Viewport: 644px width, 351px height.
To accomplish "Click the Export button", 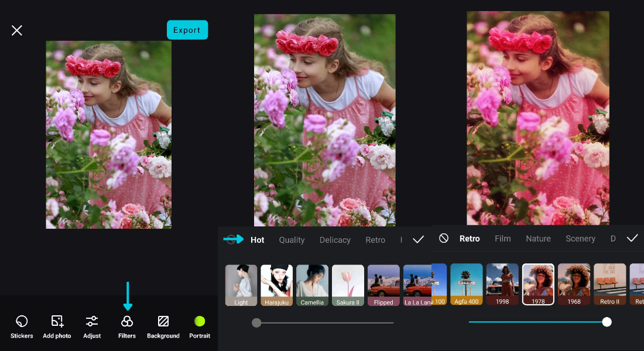I will click(x=187, y=29).
